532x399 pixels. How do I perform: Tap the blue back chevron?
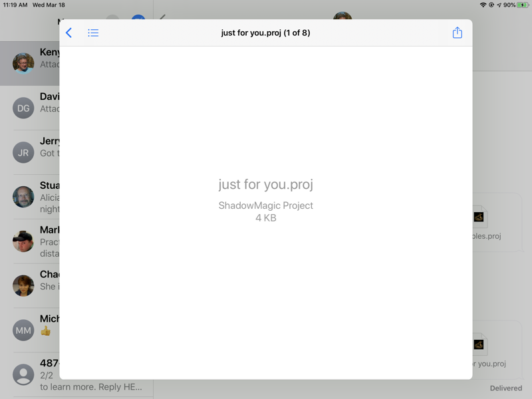(x=69, y=33)
